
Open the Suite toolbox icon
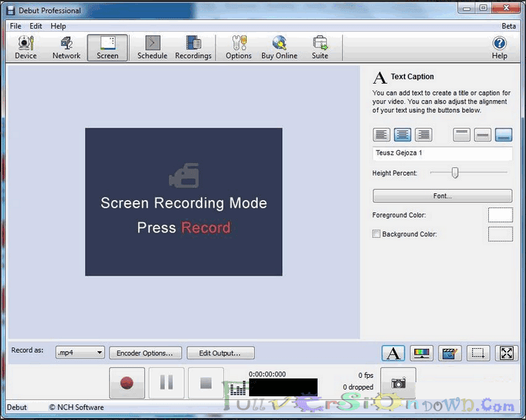(x=320, y=47)
